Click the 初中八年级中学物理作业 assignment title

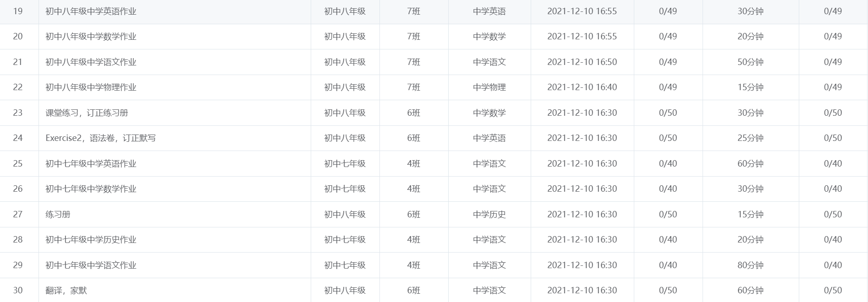click(x=91, y=87)
